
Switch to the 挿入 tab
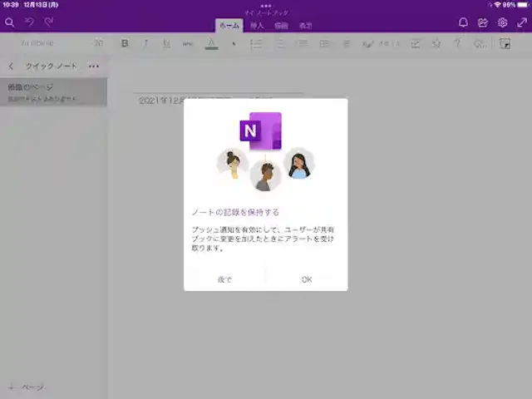point(257,26)
